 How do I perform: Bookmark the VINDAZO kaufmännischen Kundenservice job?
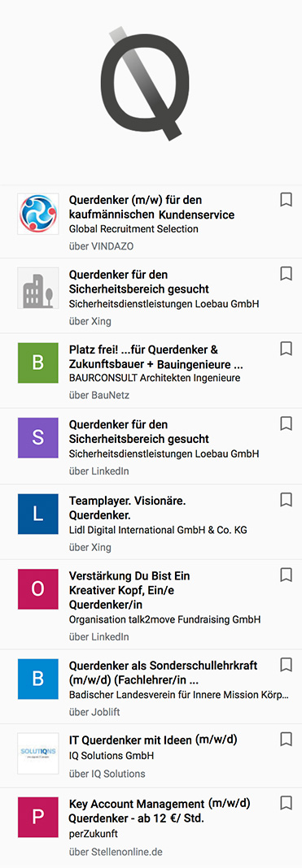pyautogui.click(x=286, y=200)
